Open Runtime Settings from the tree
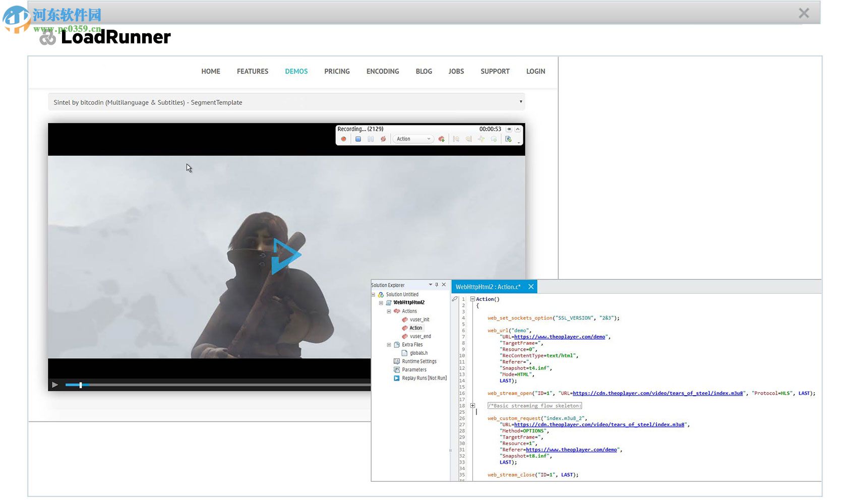Screen dimensions: 847x504 (419, 361)
